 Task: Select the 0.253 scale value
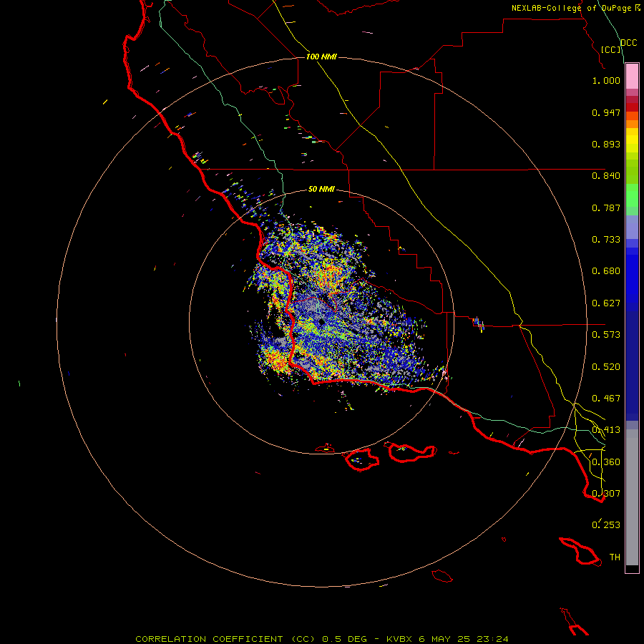click(x=606, y=525)
